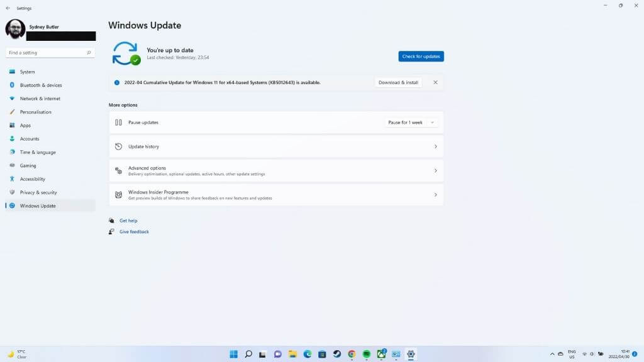
Task: Click the Give feedback icon
Action: (x=111, y=232)
